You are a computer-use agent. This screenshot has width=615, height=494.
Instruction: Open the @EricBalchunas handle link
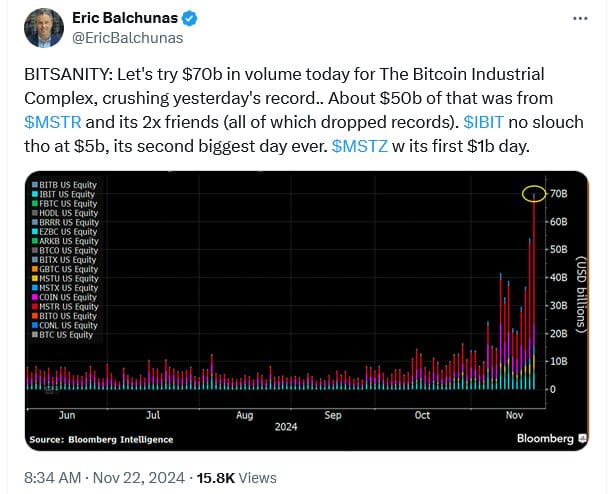tap(121, 40)
